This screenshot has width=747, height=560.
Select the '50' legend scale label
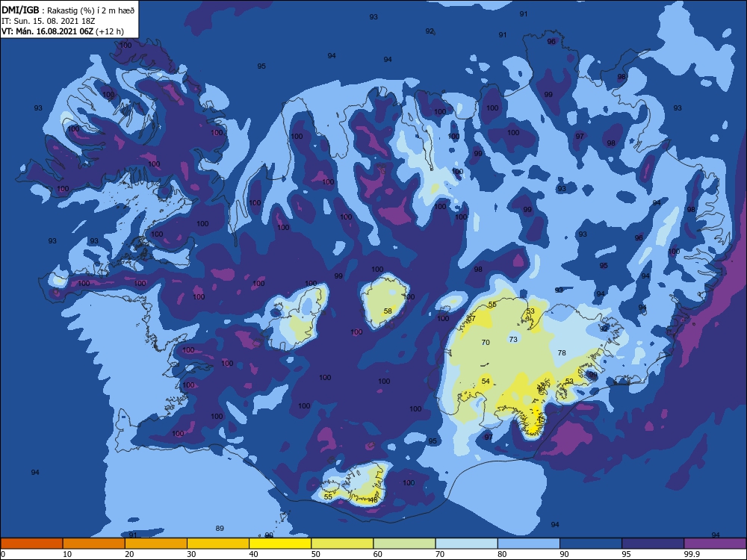click(x=316, y=554)
